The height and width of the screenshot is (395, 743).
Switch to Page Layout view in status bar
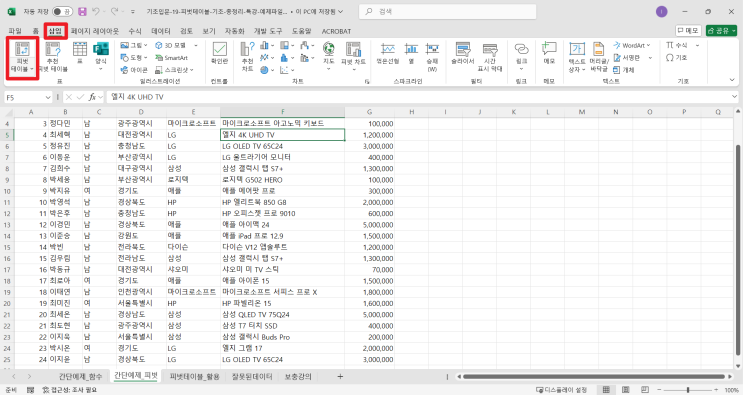[625, 390]
